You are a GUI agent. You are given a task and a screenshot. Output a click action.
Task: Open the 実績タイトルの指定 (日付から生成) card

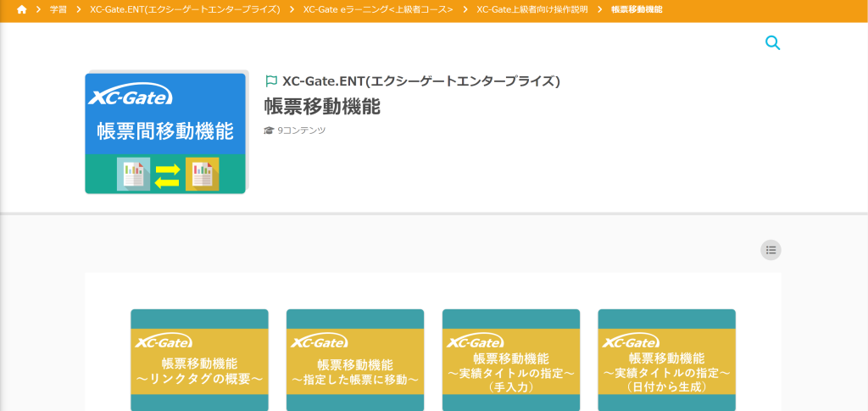click(666, 359)
